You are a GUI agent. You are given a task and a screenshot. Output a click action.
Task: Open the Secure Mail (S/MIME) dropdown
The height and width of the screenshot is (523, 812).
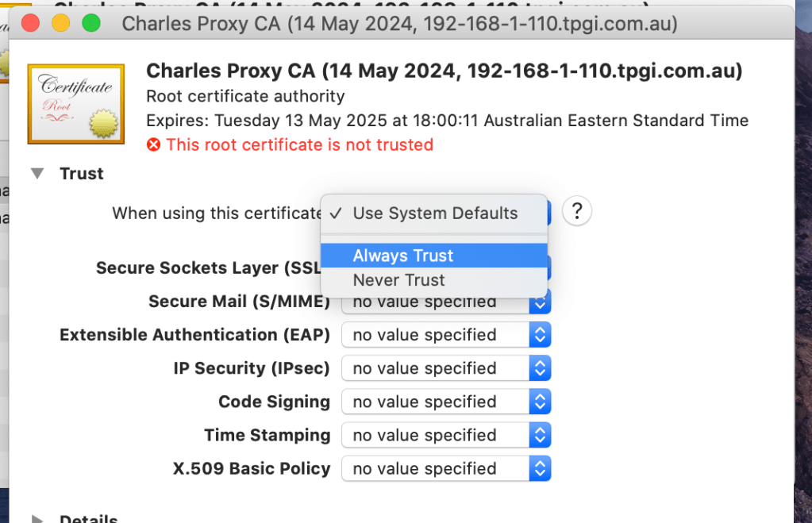[441, 302]
